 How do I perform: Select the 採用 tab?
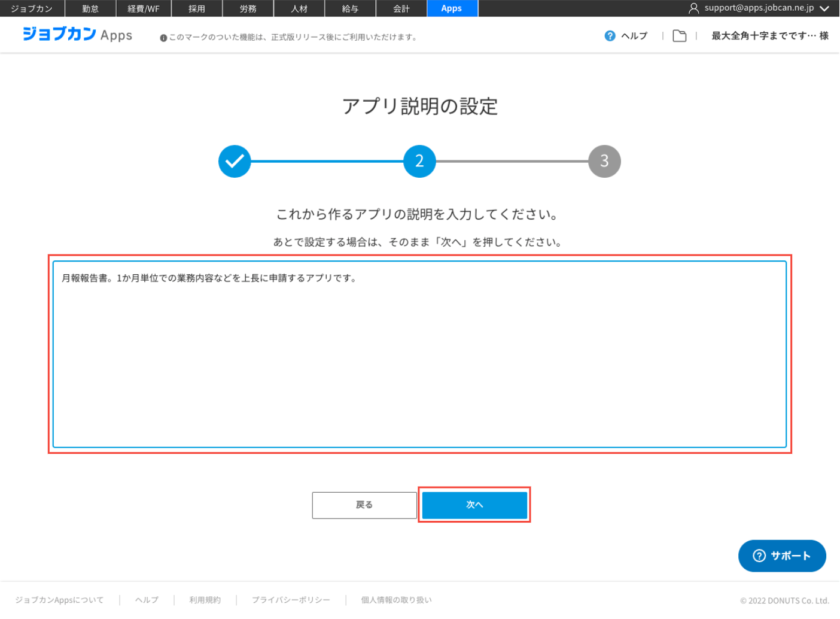click(197, 8)
